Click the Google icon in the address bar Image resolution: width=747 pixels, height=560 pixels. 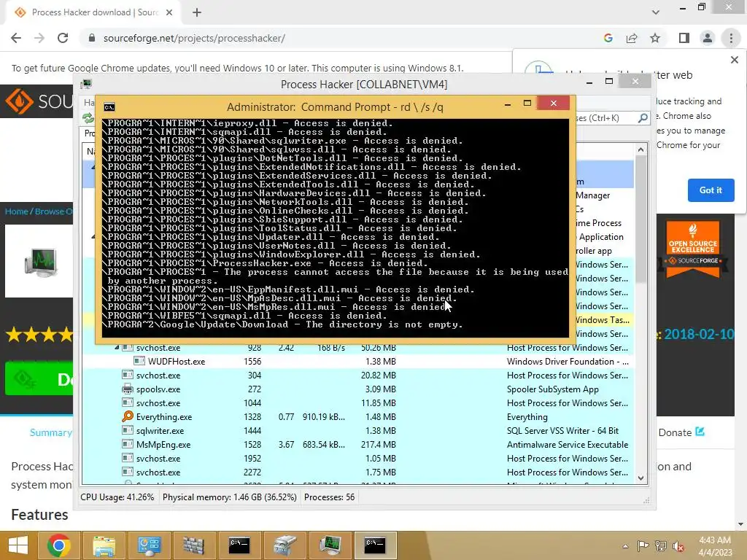point(608,38)
